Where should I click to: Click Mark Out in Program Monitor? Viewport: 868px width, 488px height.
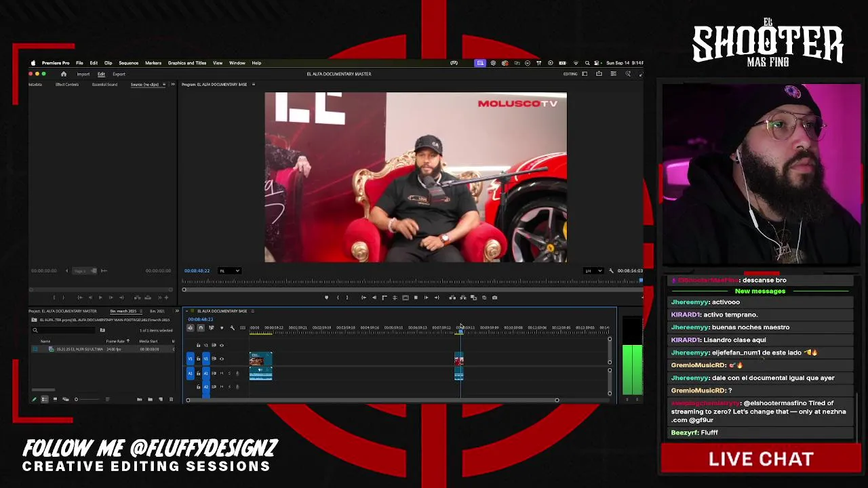347,298
